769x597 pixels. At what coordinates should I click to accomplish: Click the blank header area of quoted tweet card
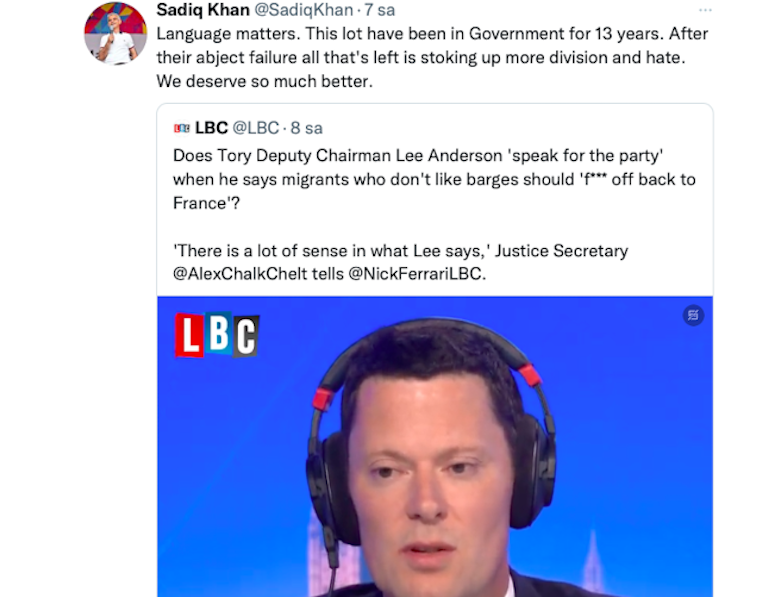(515, 128)
